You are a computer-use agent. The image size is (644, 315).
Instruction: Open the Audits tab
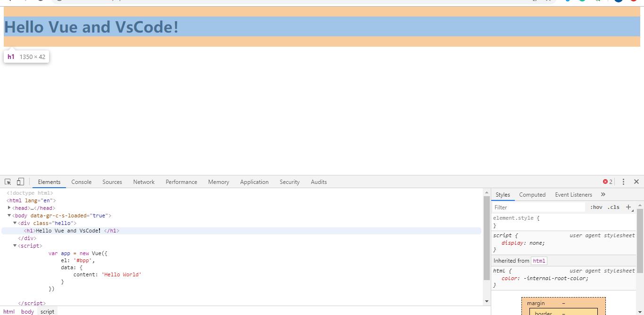(x=319, y=182)
